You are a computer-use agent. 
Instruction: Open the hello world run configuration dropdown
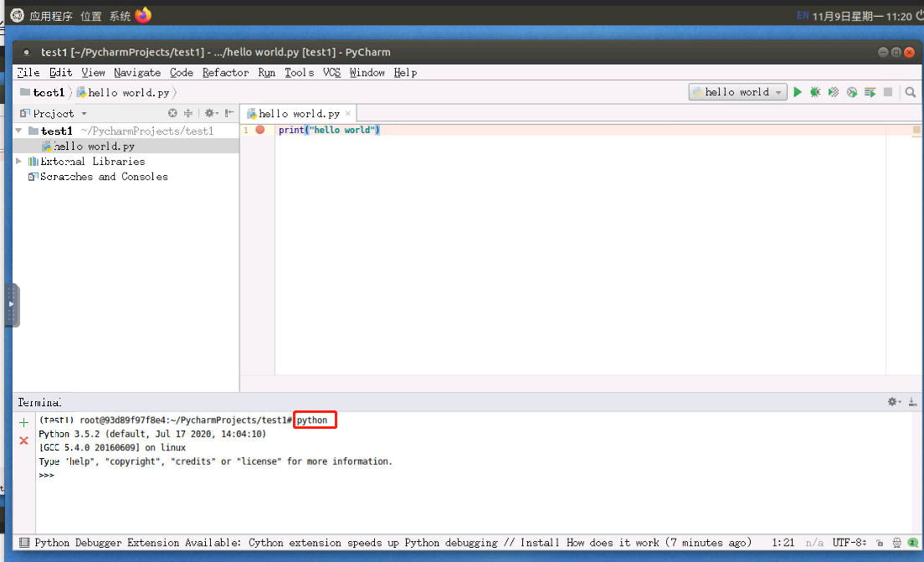point(738,92)
